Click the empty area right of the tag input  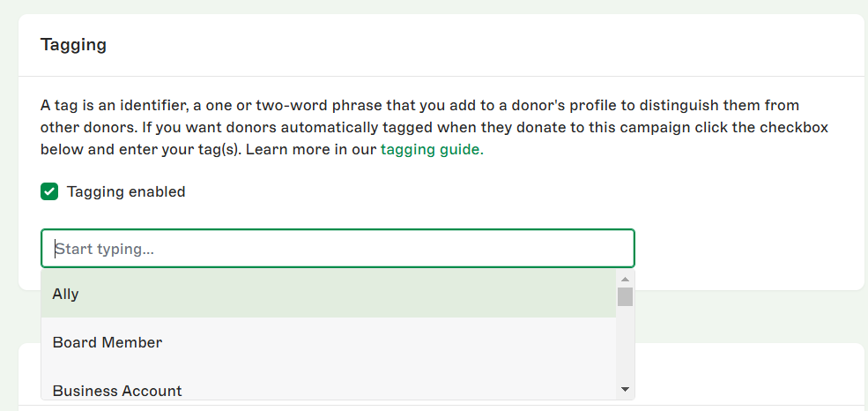click(749, 249)
